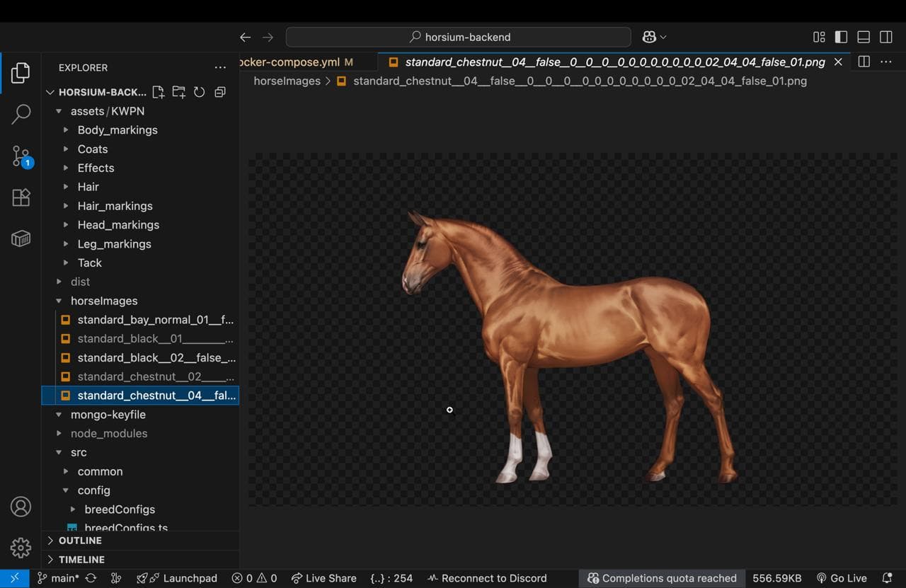
Task: Open the Copilot chat icon
Action: (x=649, y=38)
